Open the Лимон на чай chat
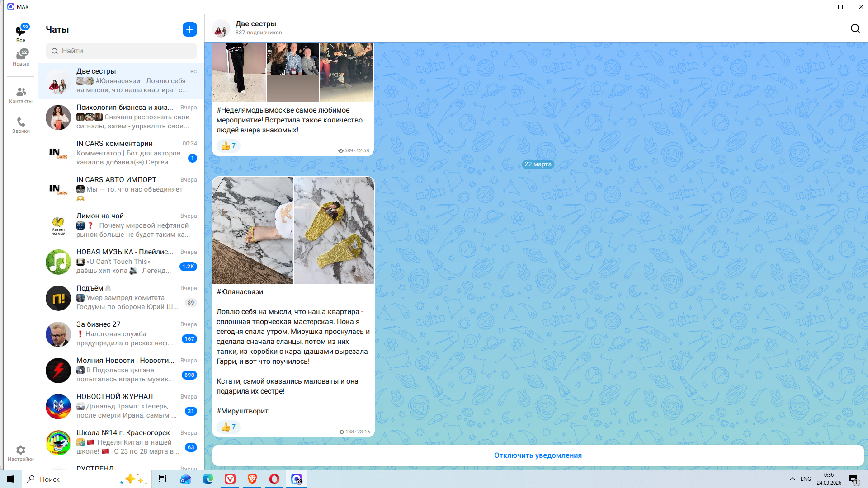The height and width of the screenshot is (488, 868). (x=121, y=225)
